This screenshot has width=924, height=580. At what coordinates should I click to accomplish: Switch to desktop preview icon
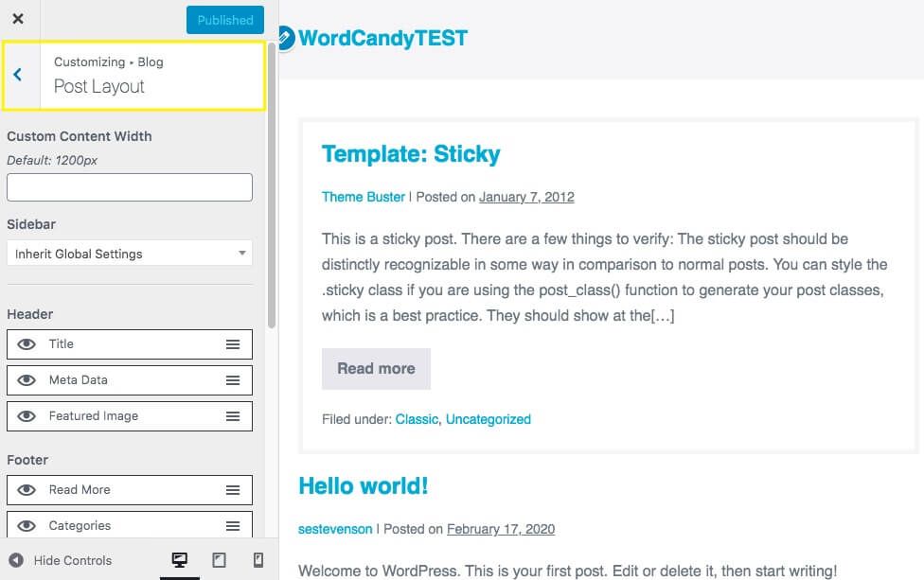pyautogui.click(x=179, y=560)
